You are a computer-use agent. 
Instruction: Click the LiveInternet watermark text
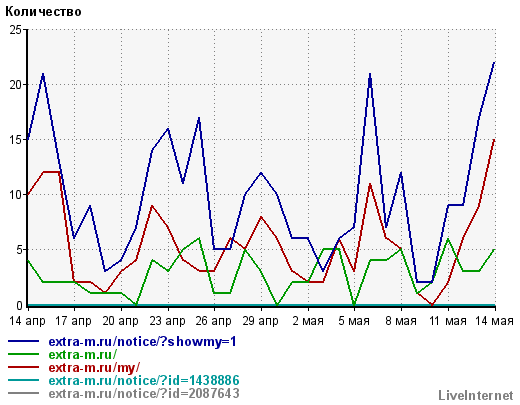[x=476, y=395]
